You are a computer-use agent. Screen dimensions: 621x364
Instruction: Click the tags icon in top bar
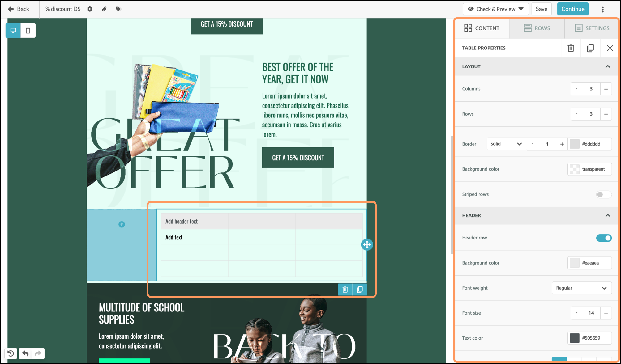[x=118, y=9]
